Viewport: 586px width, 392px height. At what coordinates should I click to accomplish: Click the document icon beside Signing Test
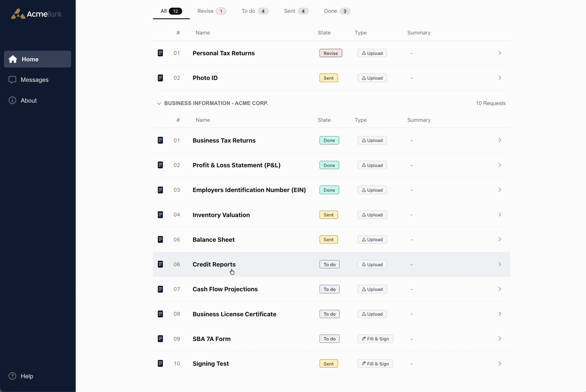160,363
